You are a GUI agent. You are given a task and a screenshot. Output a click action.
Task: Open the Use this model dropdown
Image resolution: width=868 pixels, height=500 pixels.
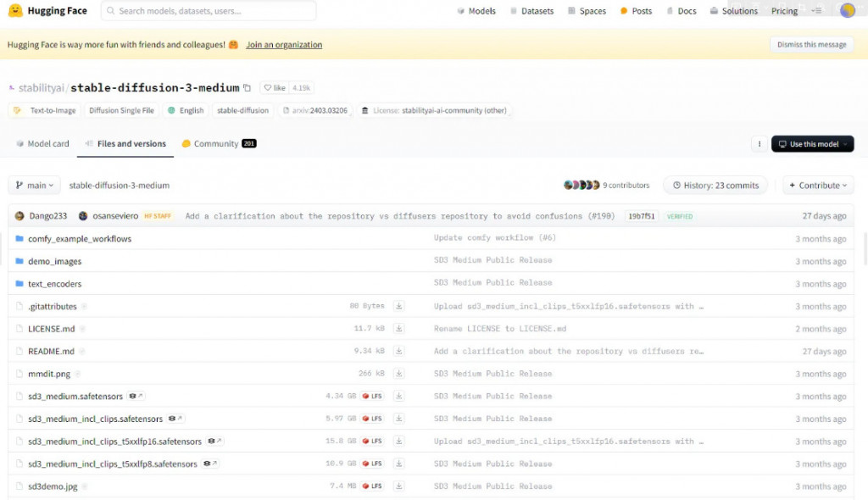[x=812, y=144]
